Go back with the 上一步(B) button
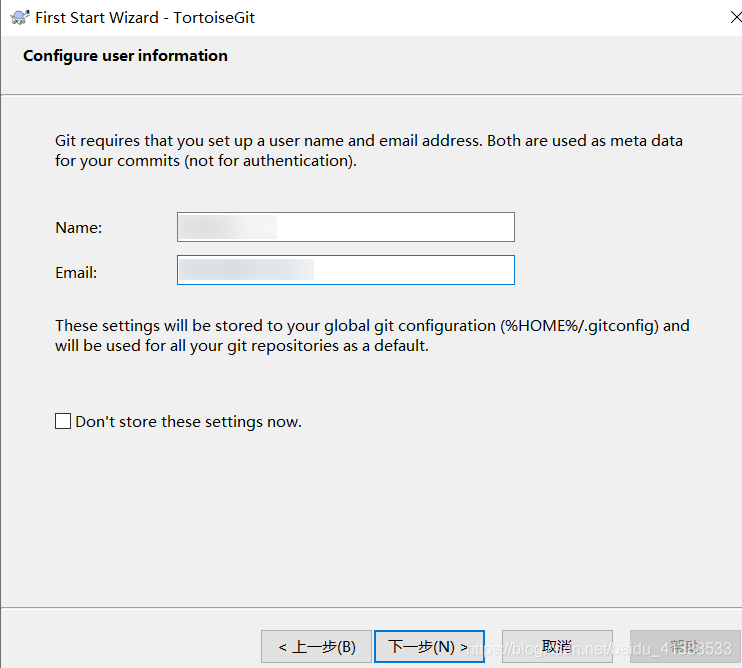 [316, 646]
